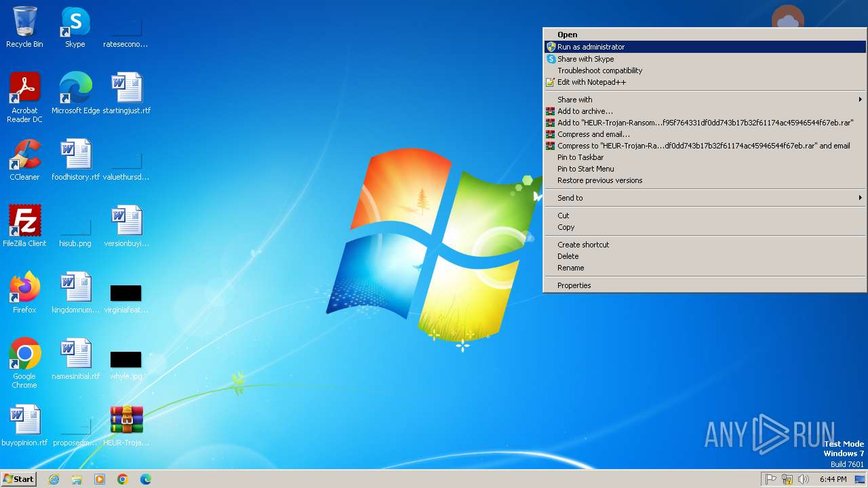Open the Action Center flag icon
The width and height of the screenshot is (868, 488).
(771, 479)
